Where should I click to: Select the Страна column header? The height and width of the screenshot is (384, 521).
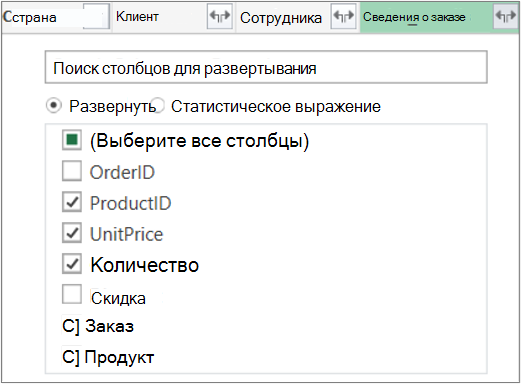point(56,17)
